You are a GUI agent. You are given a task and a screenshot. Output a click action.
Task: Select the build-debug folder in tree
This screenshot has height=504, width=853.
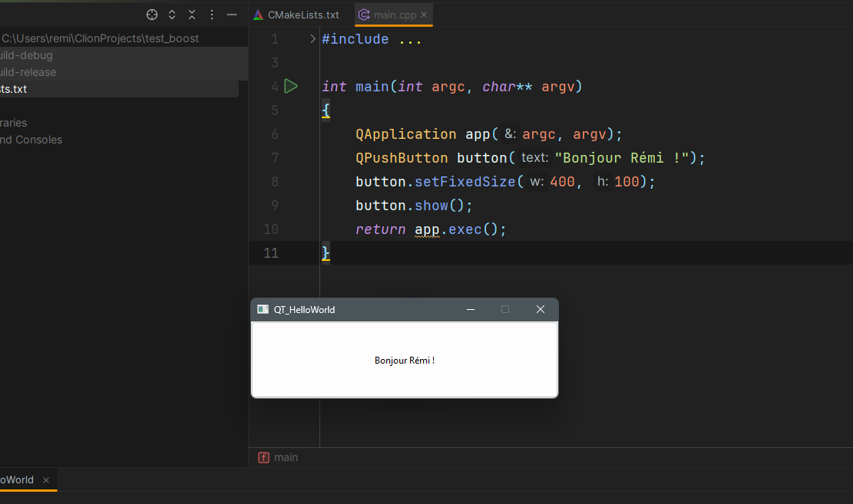27,55
